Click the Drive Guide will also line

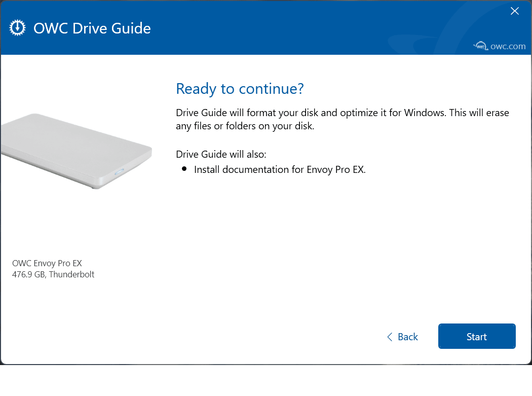pos(221,154)
